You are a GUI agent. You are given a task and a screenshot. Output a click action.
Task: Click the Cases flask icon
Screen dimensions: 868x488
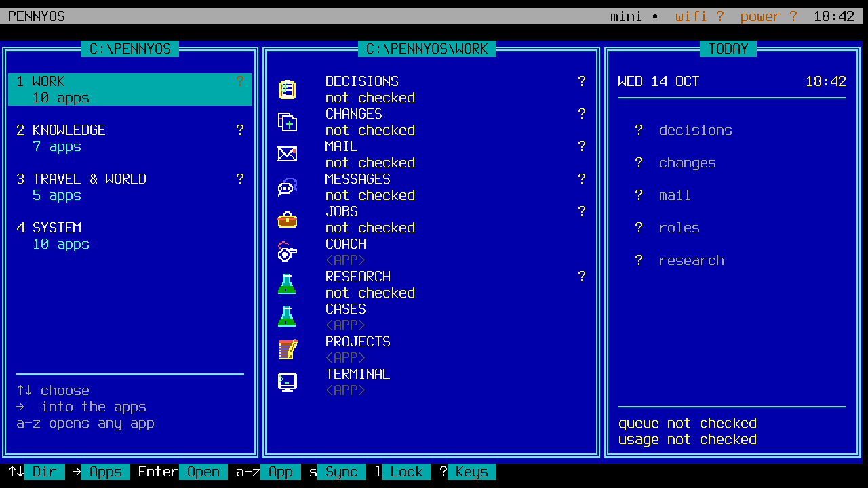(288, 317)
